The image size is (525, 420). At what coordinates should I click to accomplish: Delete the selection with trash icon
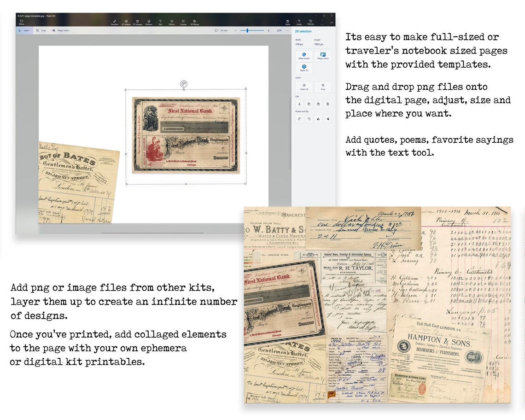click(327, 104)
